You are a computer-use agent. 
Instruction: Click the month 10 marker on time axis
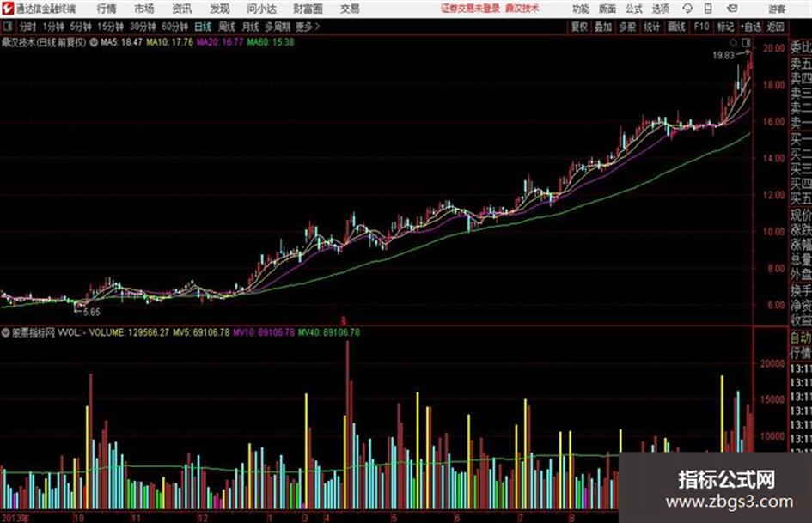[x=79, y=517]
